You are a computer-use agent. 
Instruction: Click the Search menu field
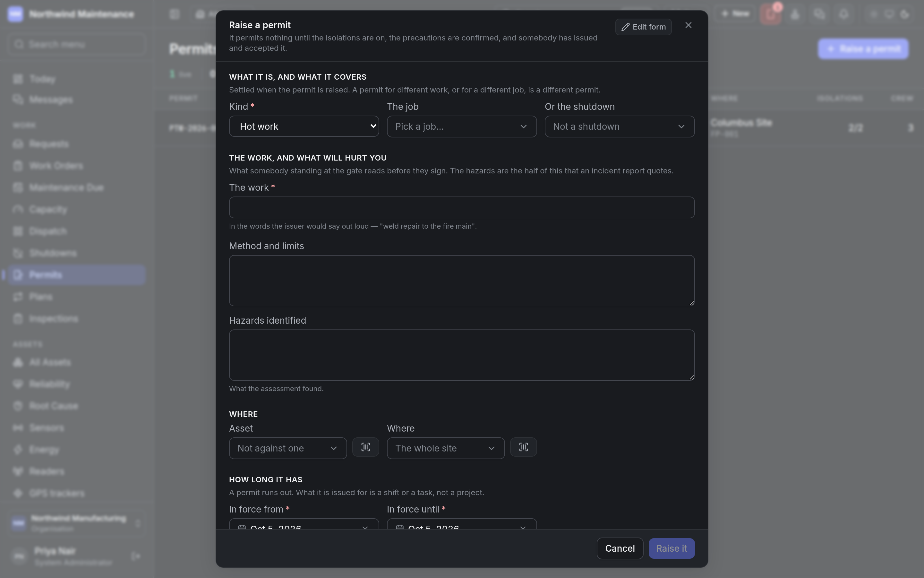(x=76, y=44)
